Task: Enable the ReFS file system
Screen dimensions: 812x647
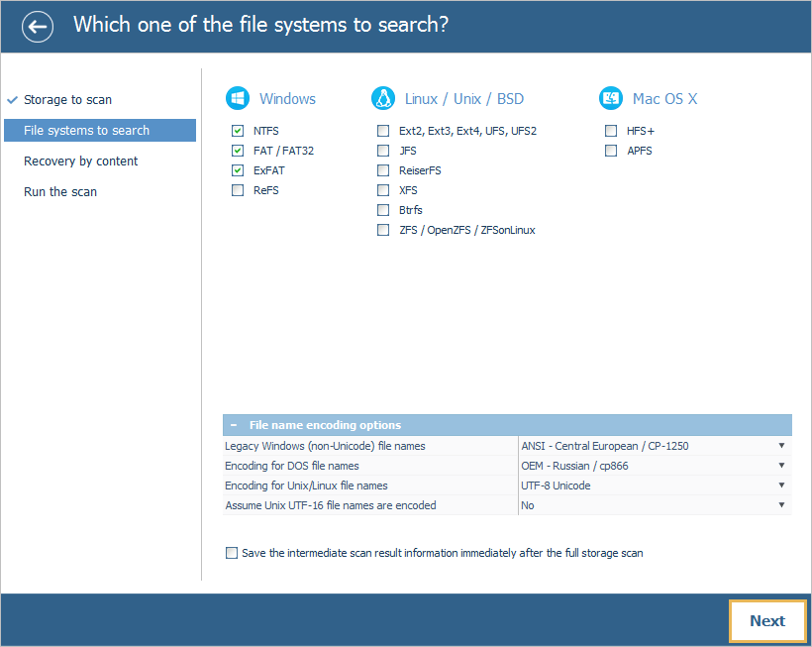Action: 238,189
